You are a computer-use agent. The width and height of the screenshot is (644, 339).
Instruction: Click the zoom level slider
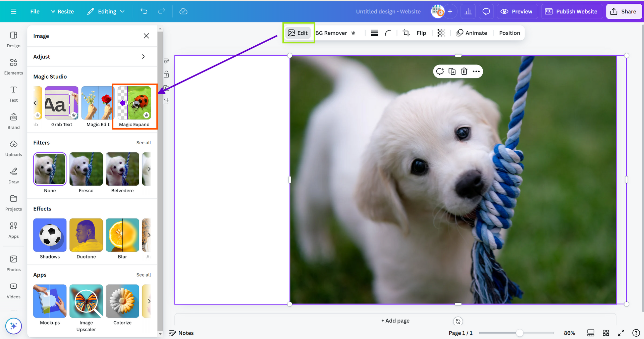point(519,333)
